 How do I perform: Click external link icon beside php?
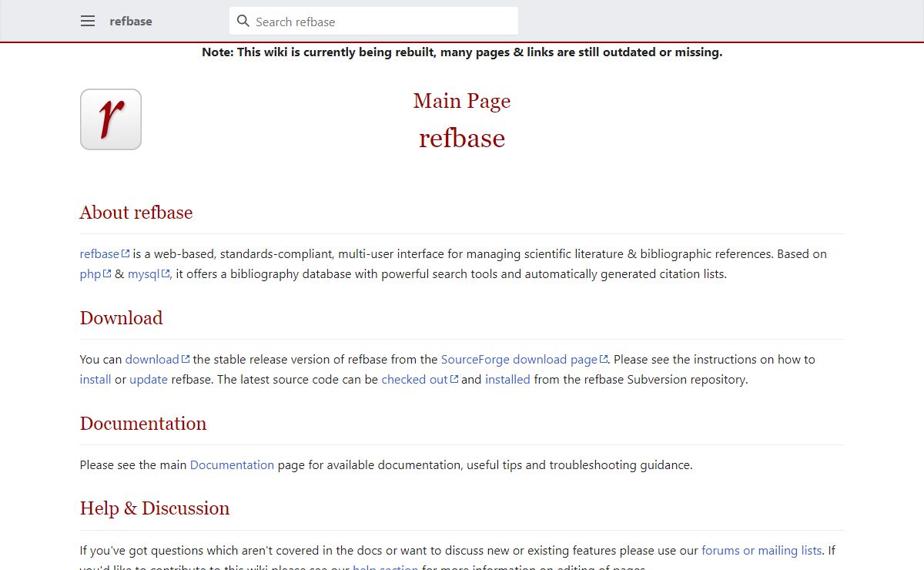[107, 273]
